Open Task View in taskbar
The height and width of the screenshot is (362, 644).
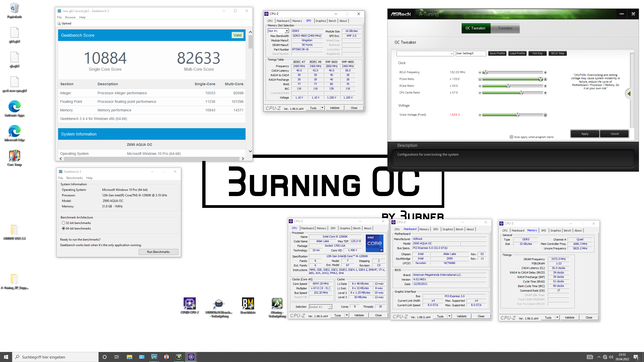pos(117,357)
